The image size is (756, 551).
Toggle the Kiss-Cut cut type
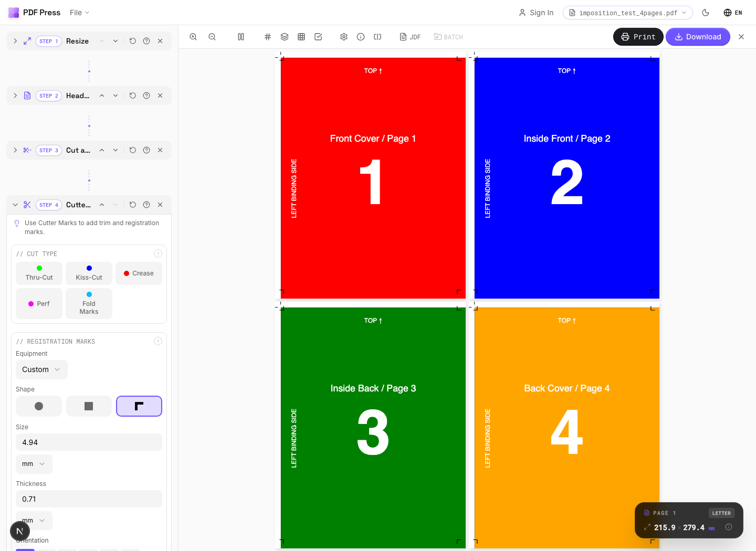89,273
